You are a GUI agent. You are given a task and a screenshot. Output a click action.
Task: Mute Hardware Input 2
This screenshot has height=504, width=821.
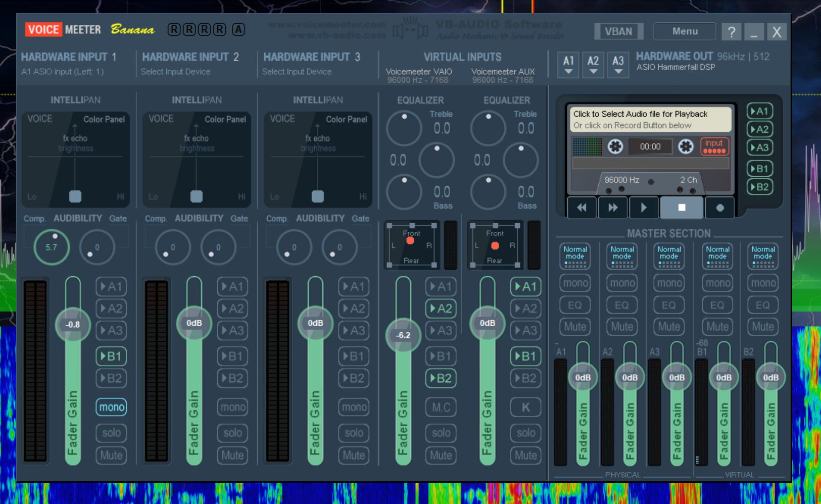232,456
